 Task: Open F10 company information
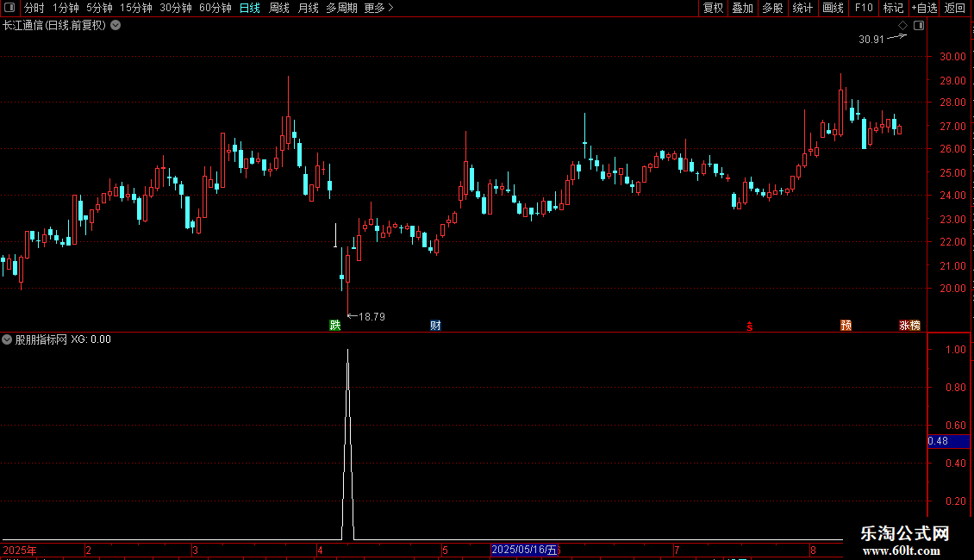864,8
